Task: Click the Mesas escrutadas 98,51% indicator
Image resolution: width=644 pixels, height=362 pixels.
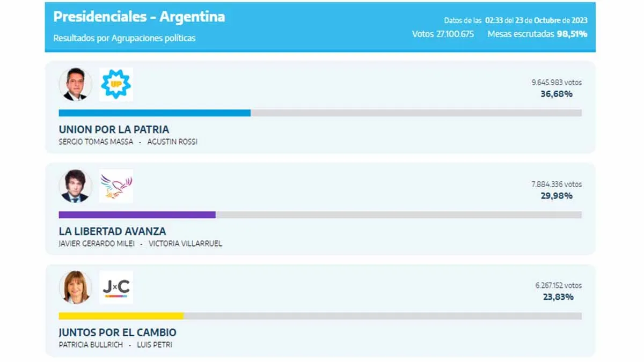Action: pos(537,34)
